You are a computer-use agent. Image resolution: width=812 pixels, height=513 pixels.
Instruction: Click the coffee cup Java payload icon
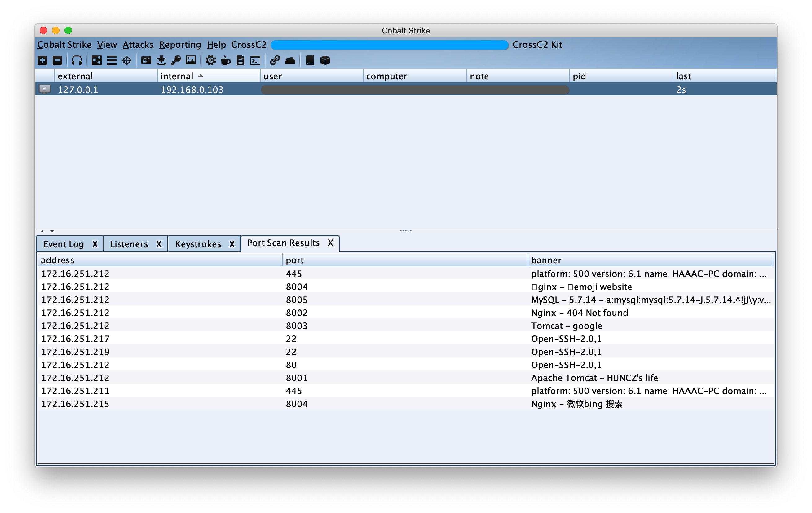coord(226,61)
